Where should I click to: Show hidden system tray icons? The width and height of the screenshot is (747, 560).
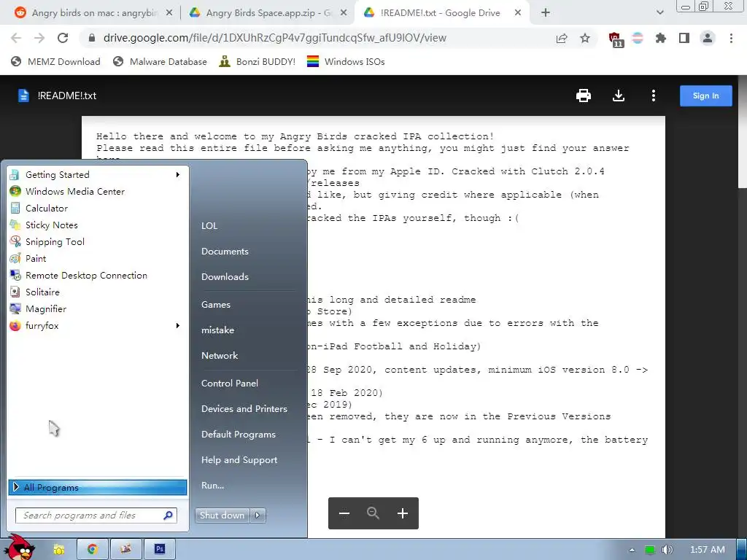[632, 550]
